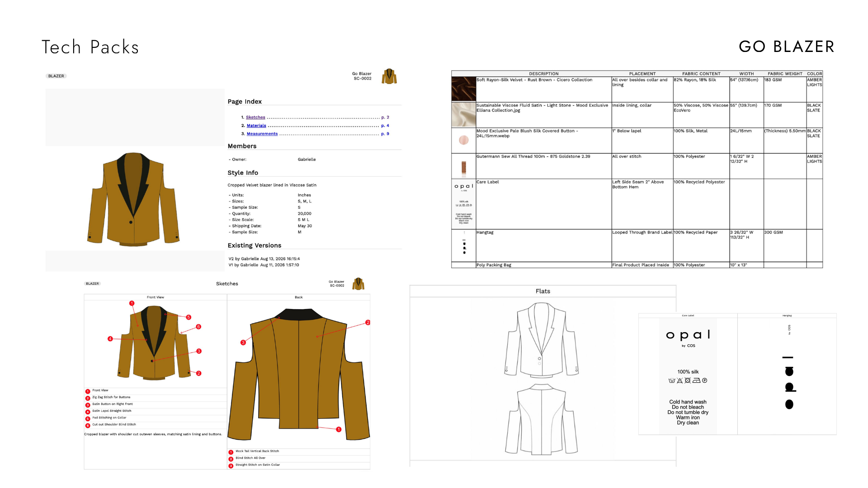Click the 'p. 2' page reference
The image size is (868, 488).
385,117
